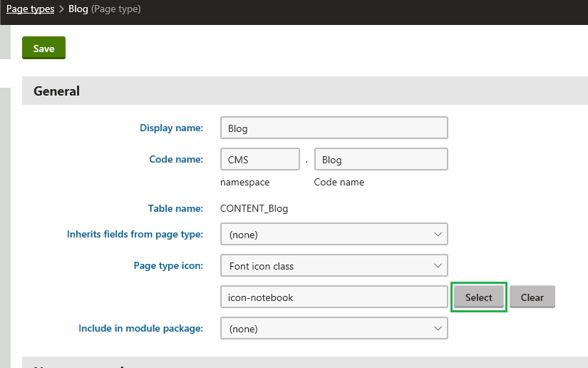This screenshot has height=368, width=588.
Task: Click the Select icon button
Action: pyautogui.click(x=478, y=297)
